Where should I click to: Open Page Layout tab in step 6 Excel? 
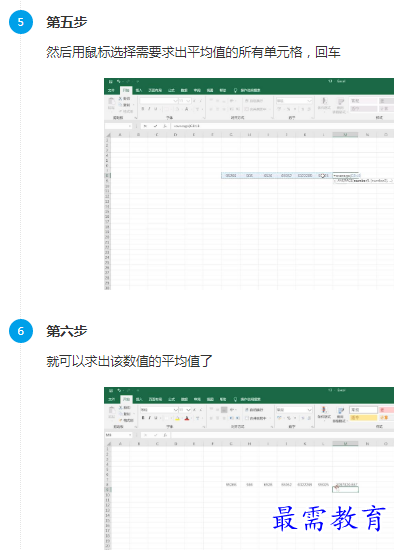pyautogui.click(x=155, y=399)
